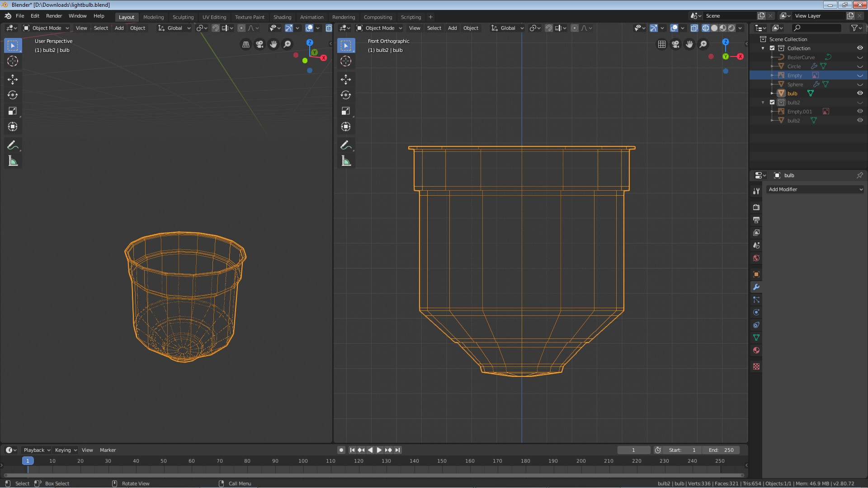Open Texture properties tab
Viewport: 868px width, 488px height.
pos(756,366)
